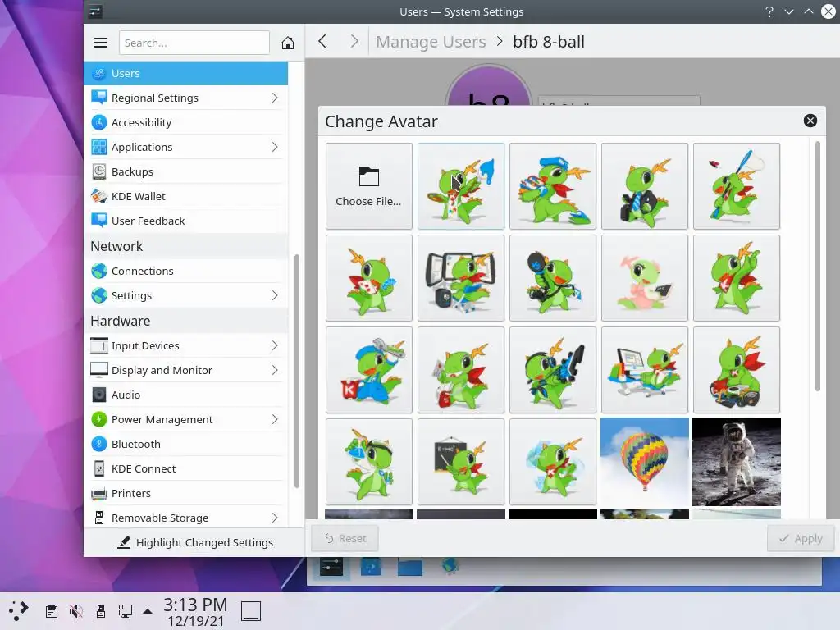Image resolution: width=840 pixels, height=630 pixels.
Task: Pick the hot air balloon avatar
Action: click(x=645, y=462)
